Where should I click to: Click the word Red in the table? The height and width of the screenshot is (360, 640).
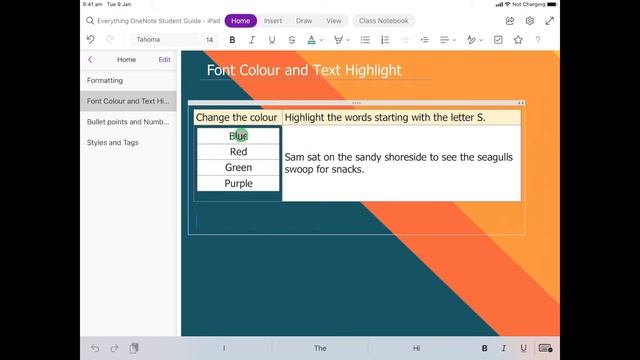click(238, 152)
